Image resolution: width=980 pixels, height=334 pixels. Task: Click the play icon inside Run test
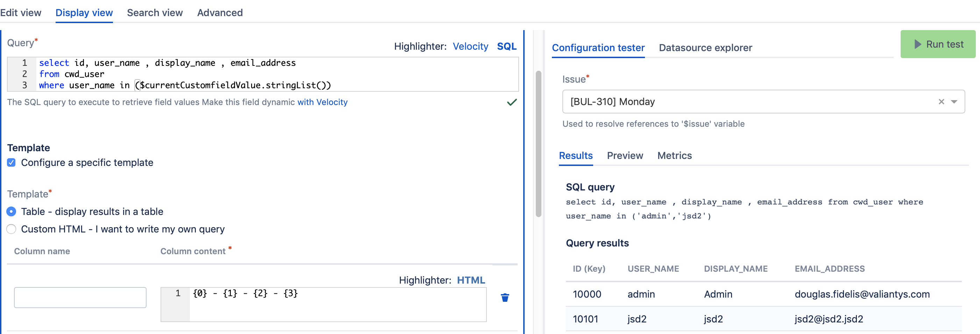[x=918, y=44]
